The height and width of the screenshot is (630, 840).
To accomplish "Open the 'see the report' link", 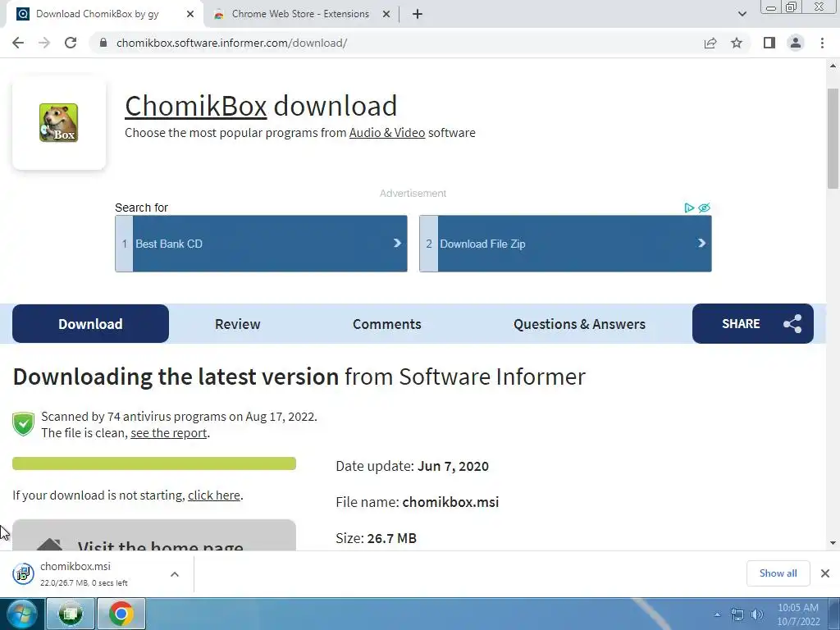I will [169, 433].
